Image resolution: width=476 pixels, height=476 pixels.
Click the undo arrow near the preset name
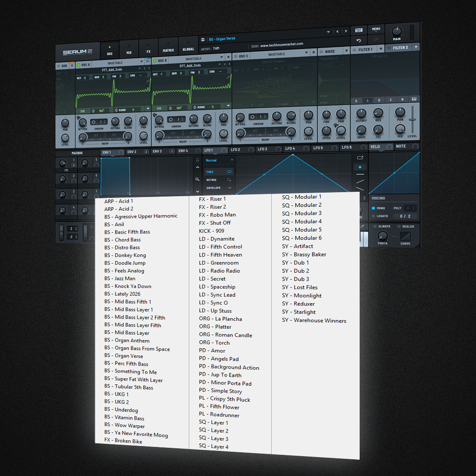358,40
